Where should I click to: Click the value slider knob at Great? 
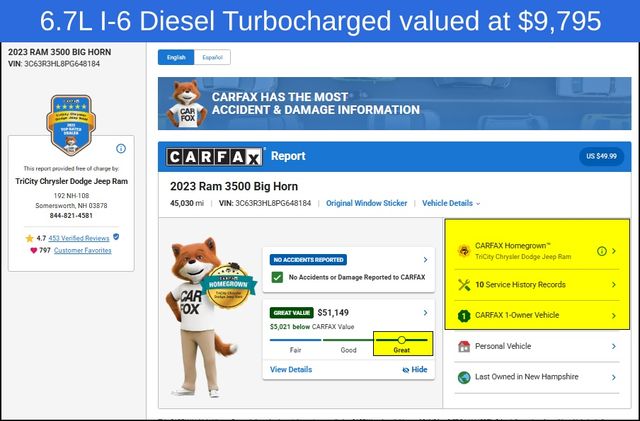pyautogui.click(x=402, y=340)
